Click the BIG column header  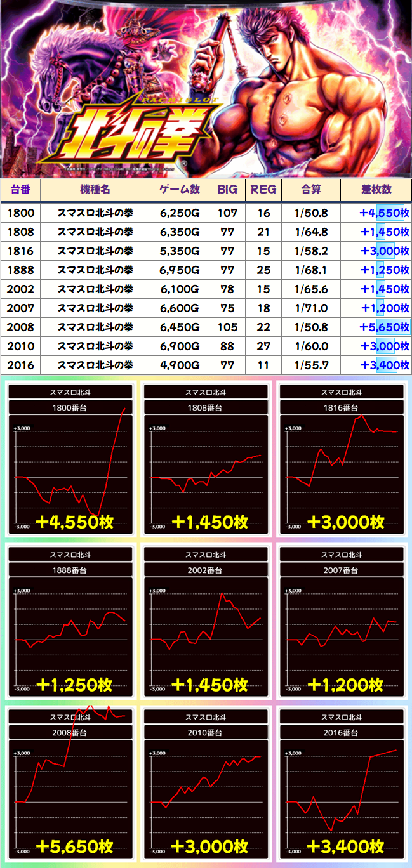[x=227, y=189]
